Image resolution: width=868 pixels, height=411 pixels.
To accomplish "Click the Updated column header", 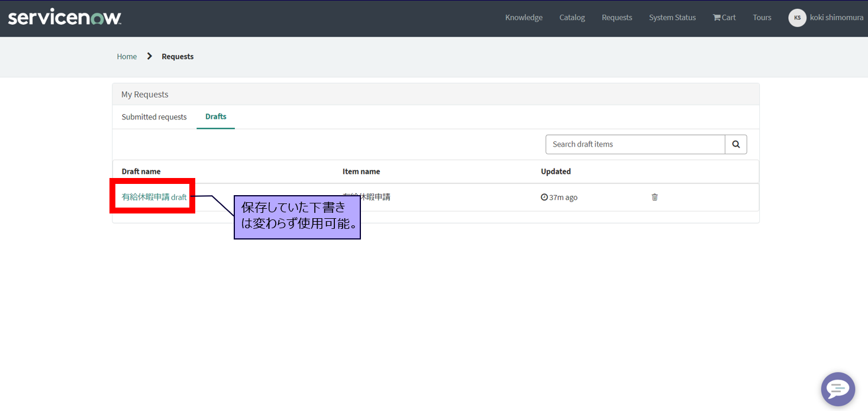I will 556,171.
